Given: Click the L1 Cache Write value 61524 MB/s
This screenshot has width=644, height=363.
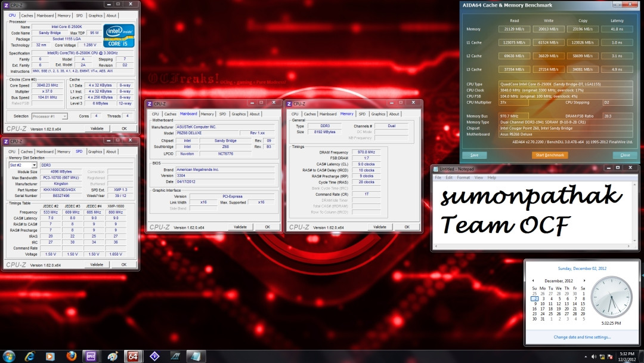Looking at the screenshot, I should coord(549,43).
